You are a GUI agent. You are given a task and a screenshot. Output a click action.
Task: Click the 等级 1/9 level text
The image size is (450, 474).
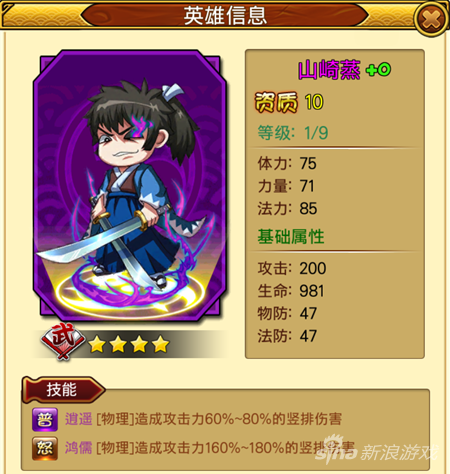click(293, 133)
